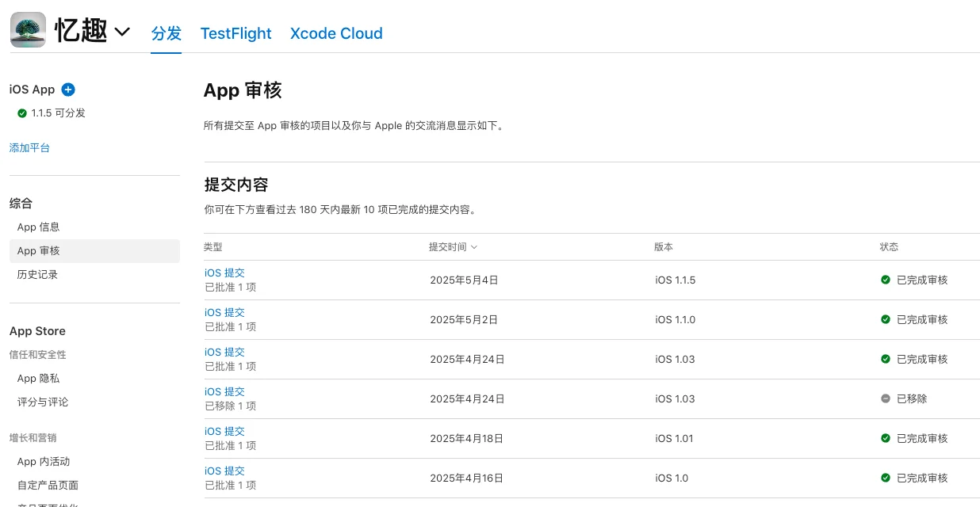Click the approved check icon for iOS 1.1.0 row
The height and width of the screenshot is (507, 980).
click(886, 319)
